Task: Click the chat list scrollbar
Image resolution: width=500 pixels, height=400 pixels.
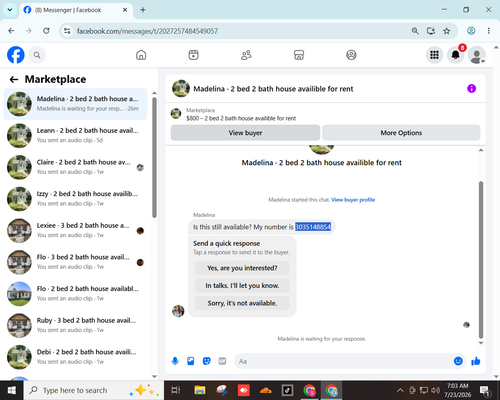Action: [154, 158]
